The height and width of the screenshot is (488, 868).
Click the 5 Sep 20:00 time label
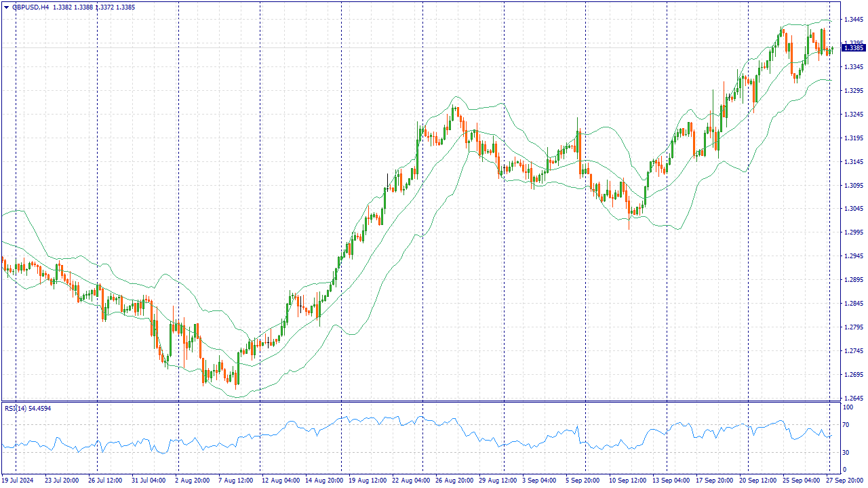point(583,481)
